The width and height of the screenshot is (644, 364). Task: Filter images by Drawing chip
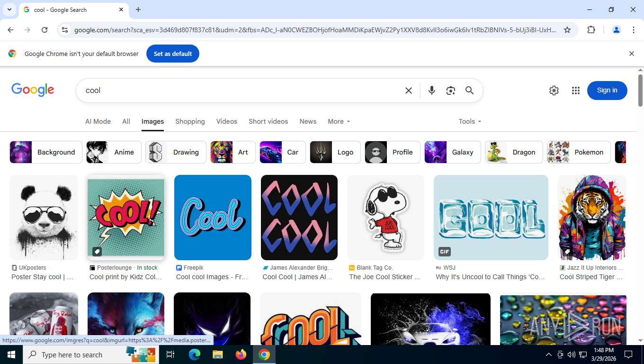pos(176,152)
